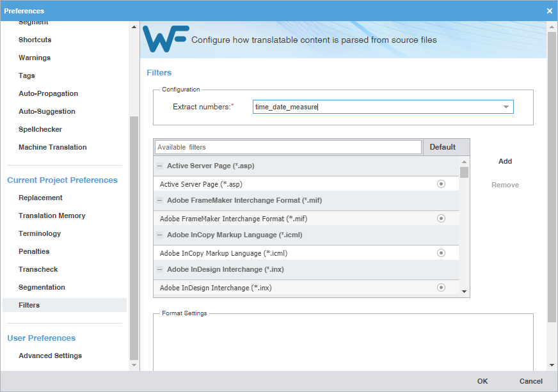This screenshot has height=392, width=558.
Task: Select Default radio for Adobe FrameMaker Interchange Format
Action: [441, 218]
